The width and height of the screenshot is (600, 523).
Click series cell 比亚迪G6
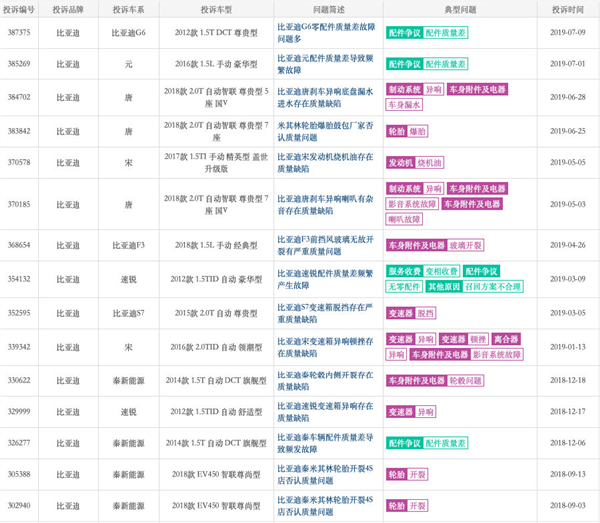coord(129,33)
